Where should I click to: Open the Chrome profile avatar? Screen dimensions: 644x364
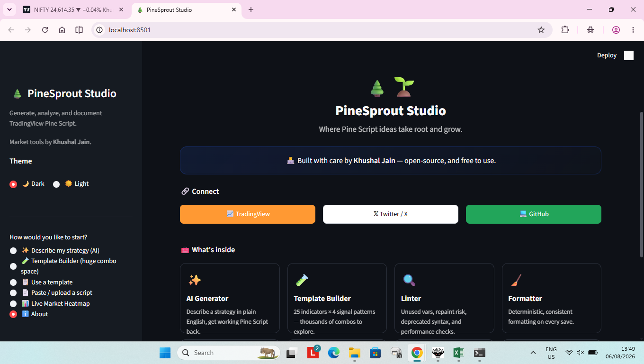(x=616, y=30)
